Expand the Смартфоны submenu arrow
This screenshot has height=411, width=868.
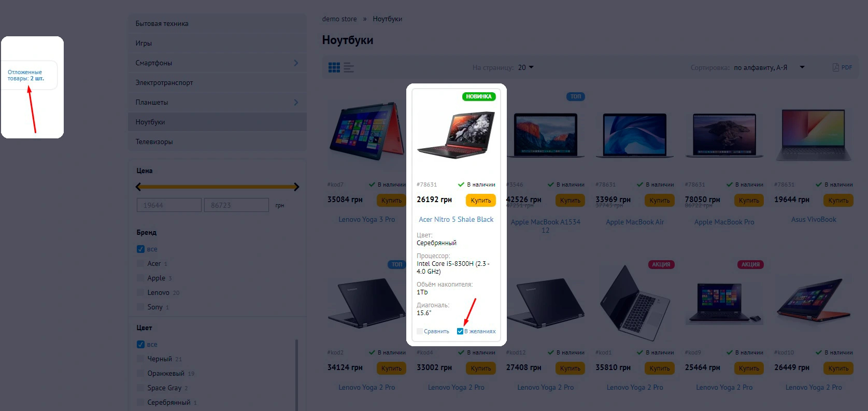pyautogui.click(x=296, y=63)
